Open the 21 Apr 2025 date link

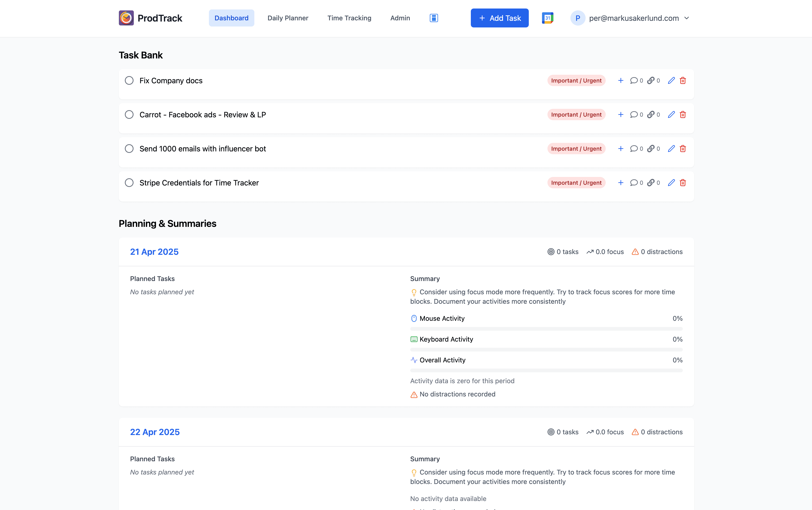tap(154, 252)
